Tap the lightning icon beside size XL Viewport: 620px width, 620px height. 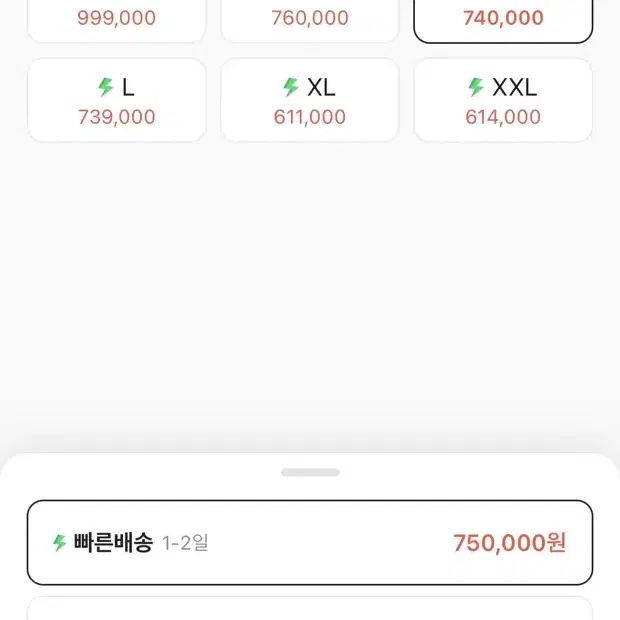(x=291, y=87)
